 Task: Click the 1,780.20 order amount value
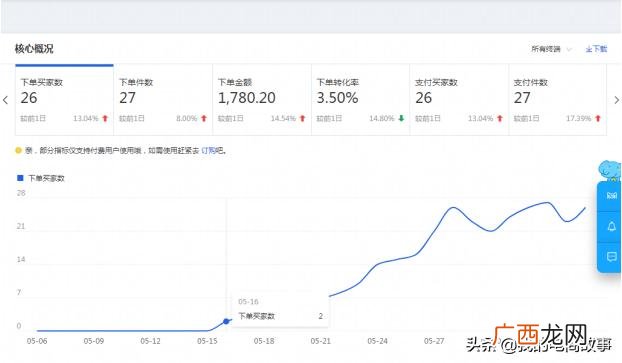tap(247, 98)
